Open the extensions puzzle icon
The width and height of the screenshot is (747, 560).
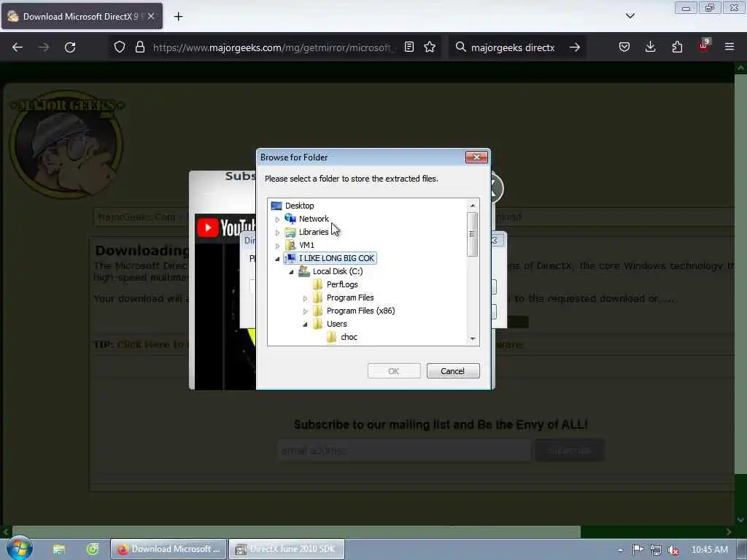click(x=677, y=47)
